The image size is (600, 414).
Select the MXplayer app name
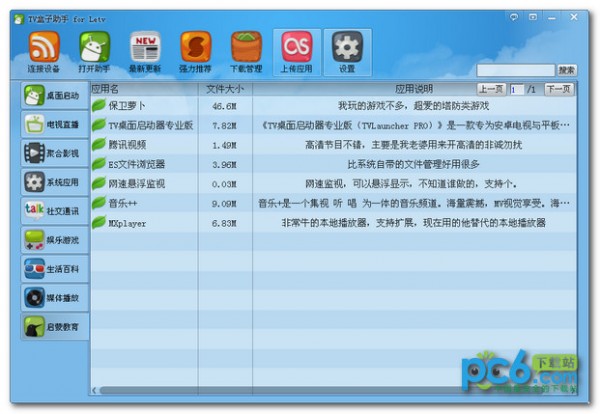pos(127,223)
